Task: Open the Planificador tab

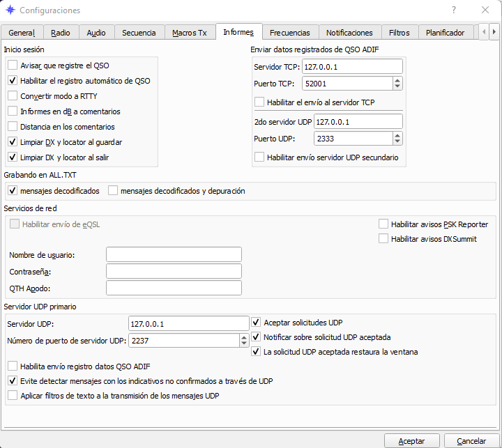Action: tap(445, 33)
